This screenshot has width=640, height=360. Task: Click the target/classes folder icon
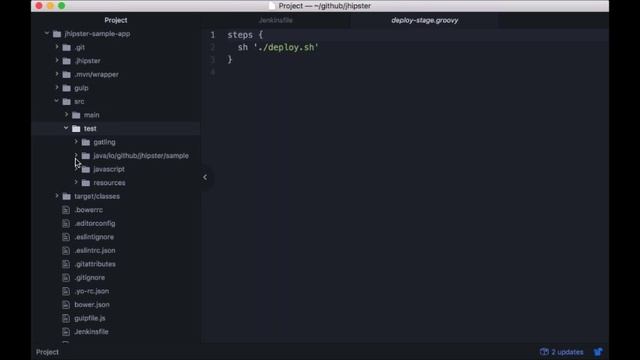[67, 196]
